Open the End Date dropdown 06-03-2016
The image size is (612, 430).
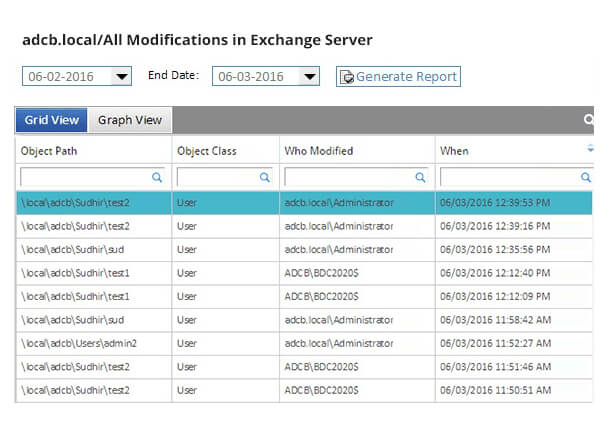click(310, 76)
